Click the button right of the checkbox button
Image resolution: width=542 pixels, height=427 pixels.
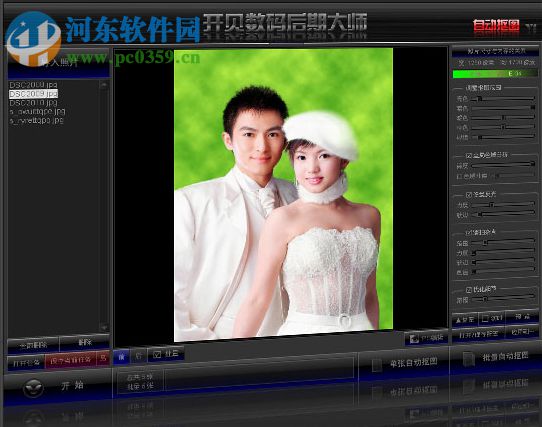click(522, 317)
